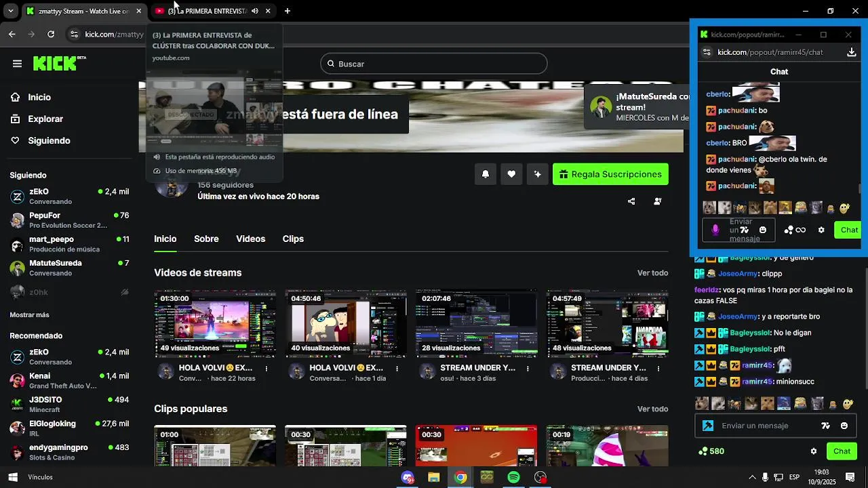Click the sparkle subscribe button
Screen dimensions: 868x488
pyautogui.click(x=538, y=174)
